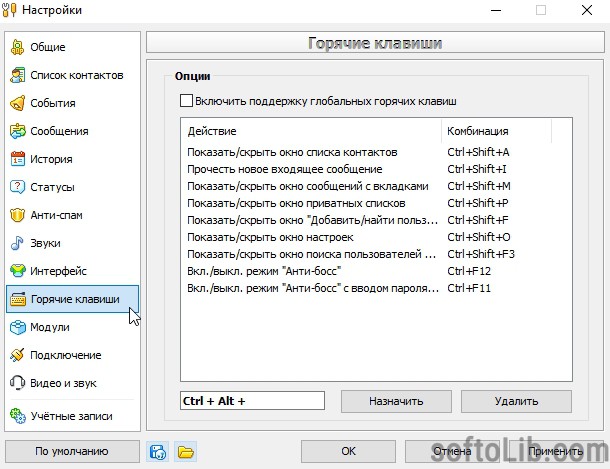Click the Комбинация column header
Viewport: 610px width, 469px height.
click(496, 131)
